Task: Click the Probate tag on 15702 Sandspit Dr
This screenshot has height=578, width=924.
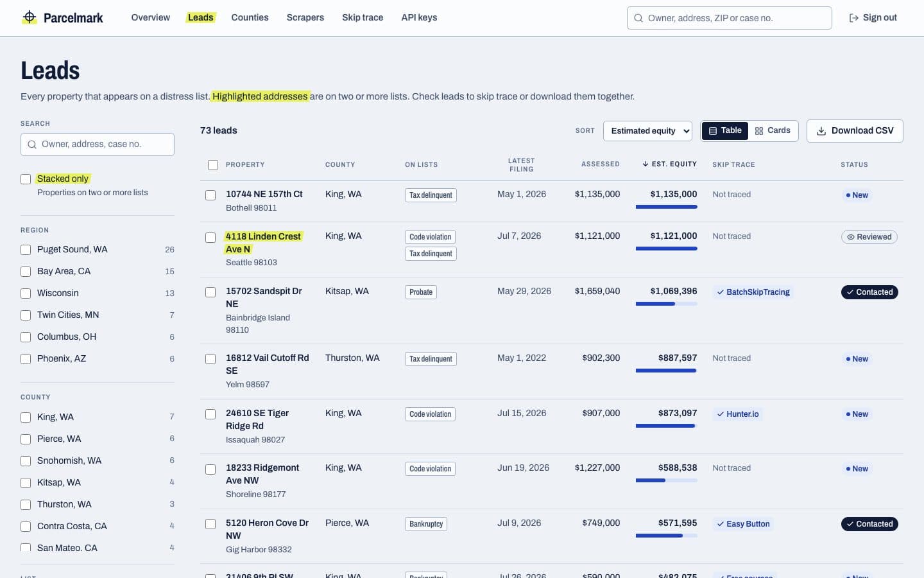Action: point(421,292)
